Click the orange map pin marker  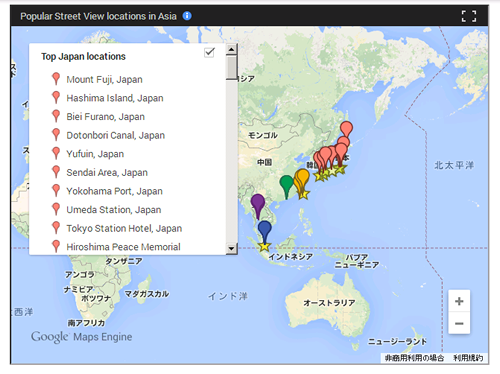click(302, 180)
